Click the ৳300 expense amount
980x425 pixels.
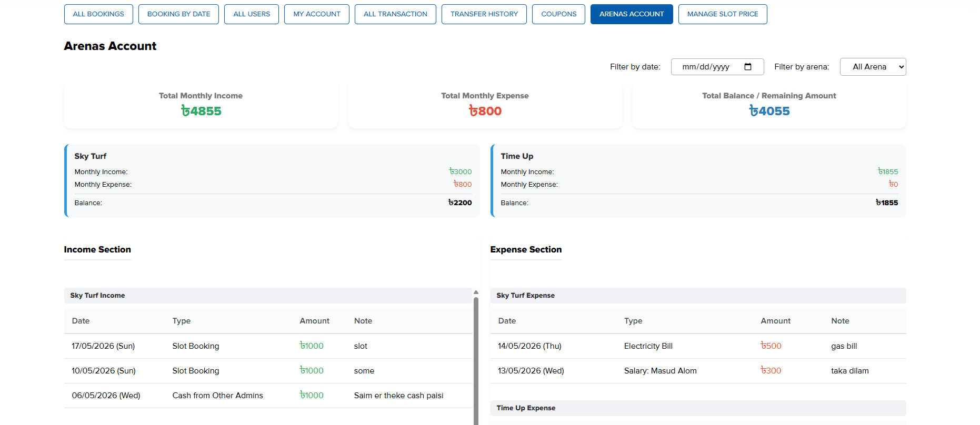pyautogui.click(x=771, y=371)
